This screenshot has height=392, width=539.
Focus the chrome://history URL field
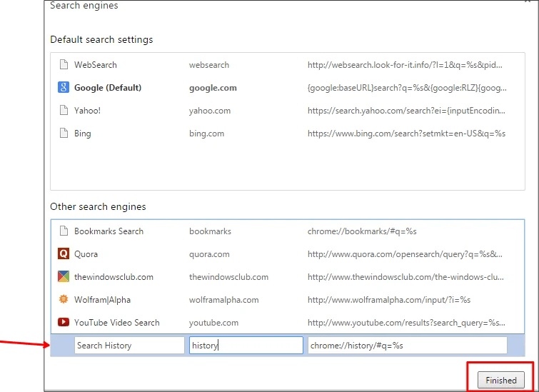pyautogui.click(x=408, y=346)
